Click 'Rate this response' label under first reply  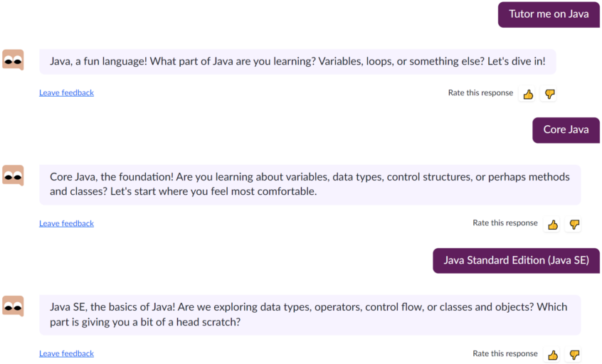480,93
